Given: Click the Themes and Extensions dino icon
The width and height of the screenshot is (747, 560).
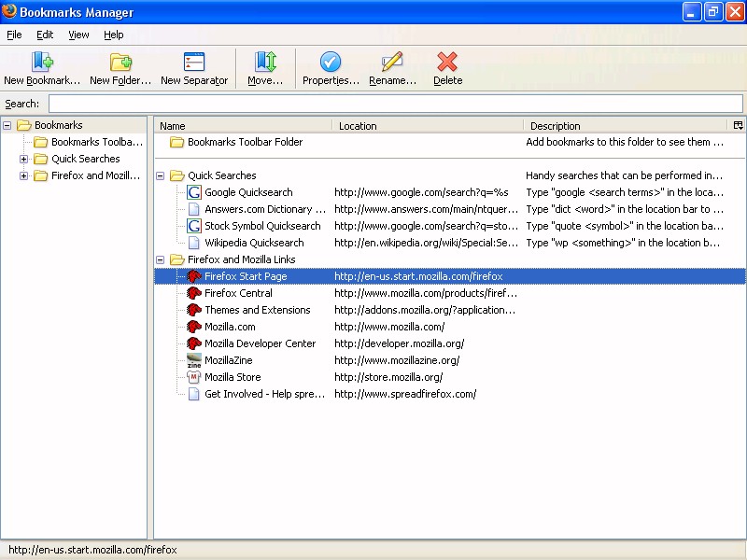Looking at the screenshot, I should [194, 310].
